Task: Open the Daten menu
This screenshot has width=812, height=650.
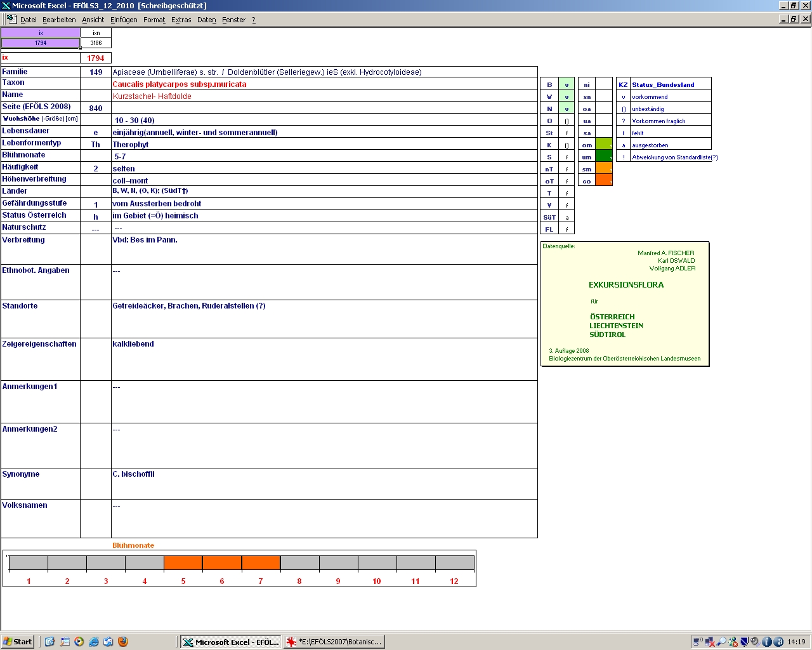Action: tap(206, 20)
